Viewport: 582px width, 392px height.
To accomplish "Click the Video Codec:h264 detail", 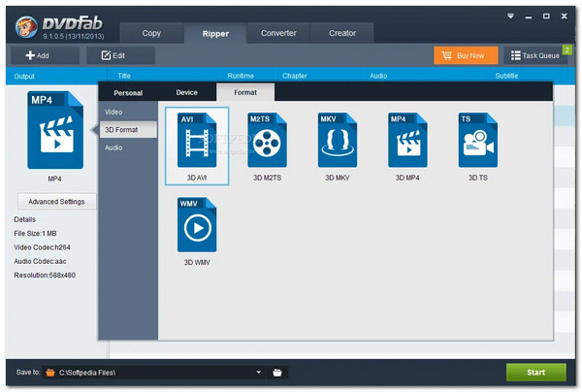I will click(x=42, y=247).
